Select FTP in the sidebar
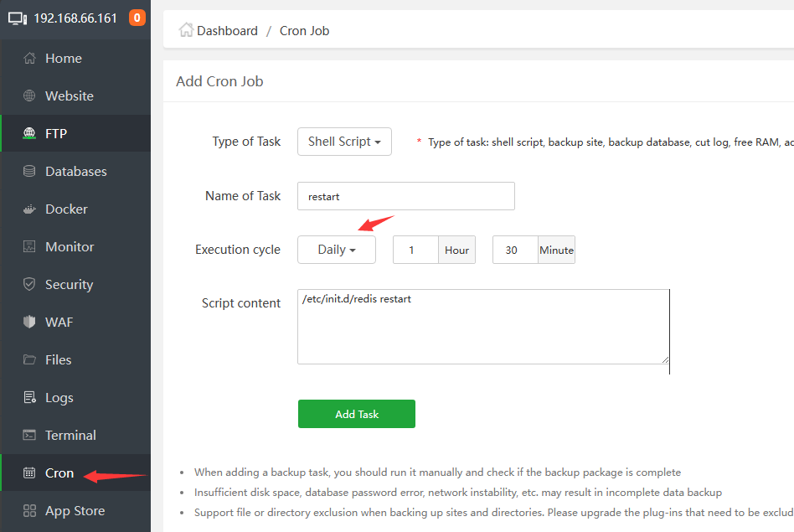Viewport: 794px width, 532px height. click(56, 134)
